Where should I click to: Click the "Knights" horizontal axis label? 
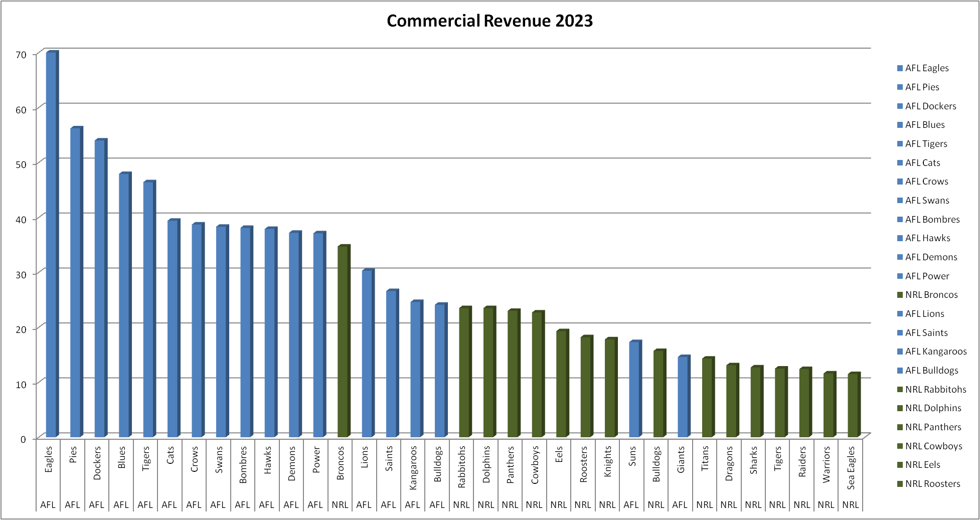click(608, 461)
